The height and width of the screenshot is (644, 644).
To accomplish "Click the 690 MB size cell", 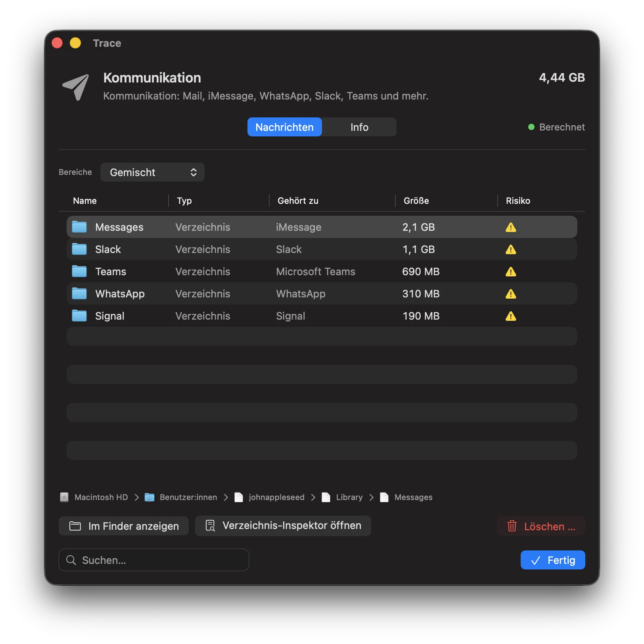I will coord(421,272).
